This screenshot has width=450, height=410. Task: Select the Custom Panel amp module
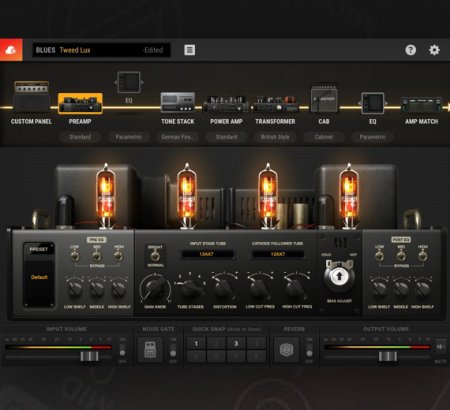pos(31,97)
